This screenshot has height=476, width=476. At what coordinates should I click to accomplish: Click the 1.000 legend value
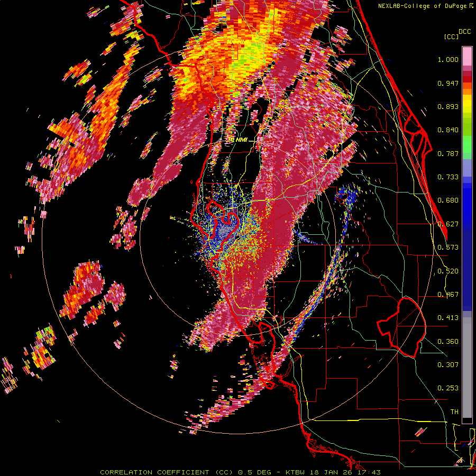tap(448, 59)
